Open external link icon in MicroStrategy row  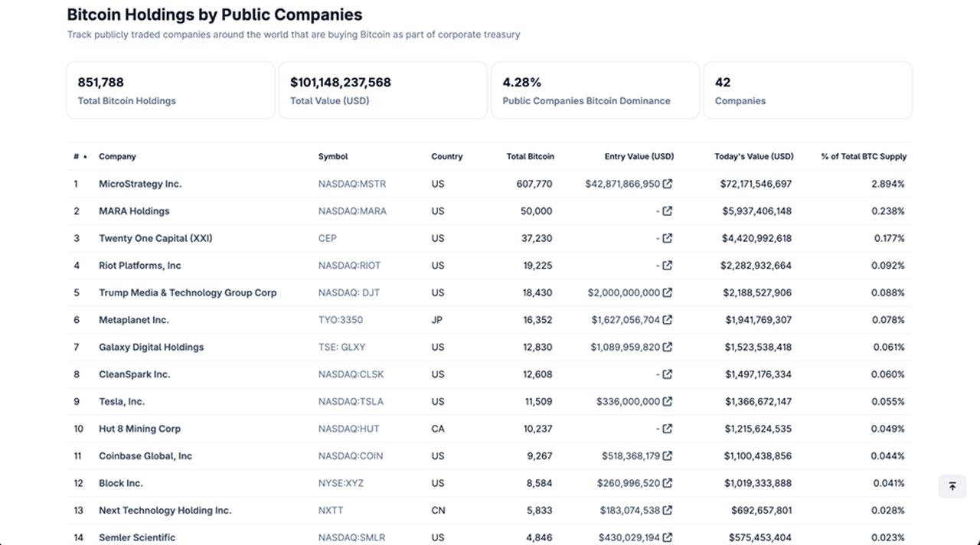point(668,184)
